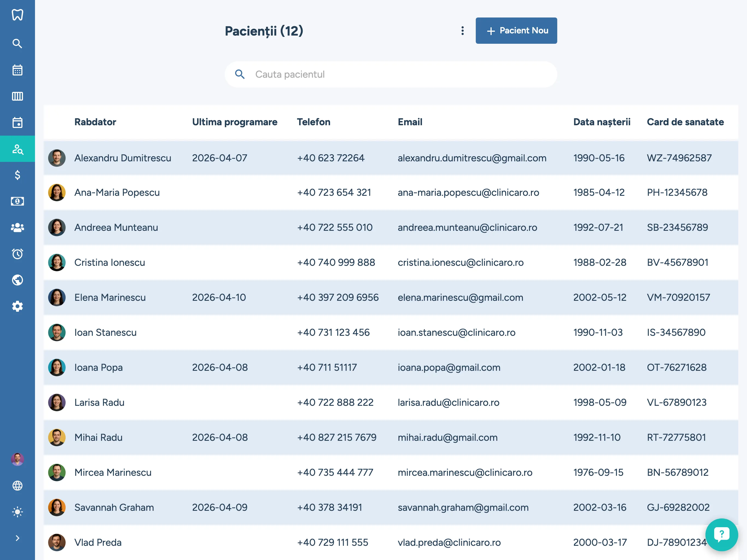The height and width of the screenshot is (560, 747).
Task: Open the cash banknote icon in sidebar
Action: click(x=17, y=201)
